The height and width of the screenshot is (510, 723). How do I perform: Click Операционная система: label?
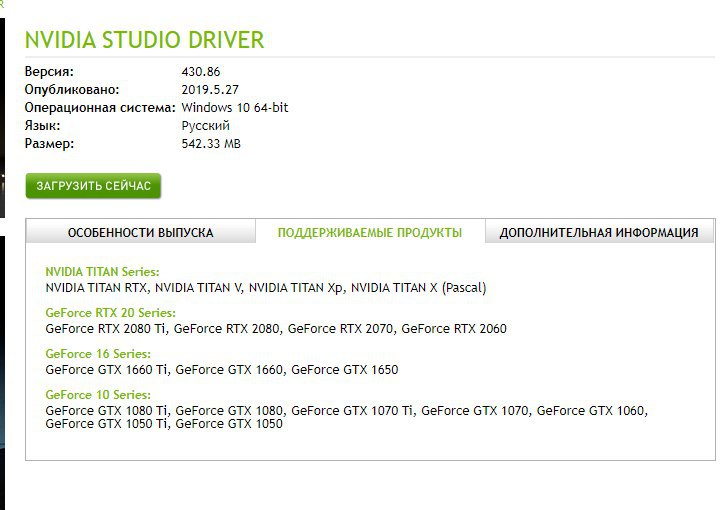coord(100,108)
